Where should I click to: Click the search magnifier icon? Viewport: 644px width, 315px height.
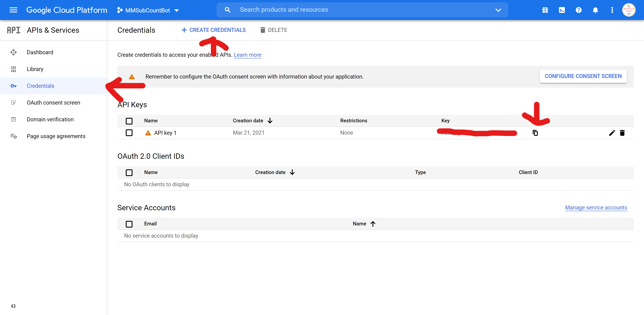[228, 10]
